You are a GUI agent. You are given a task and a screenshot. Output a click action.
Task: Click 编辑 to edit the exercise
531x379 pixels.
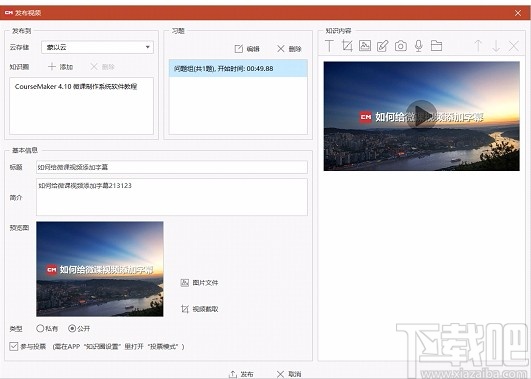point(247,49)
